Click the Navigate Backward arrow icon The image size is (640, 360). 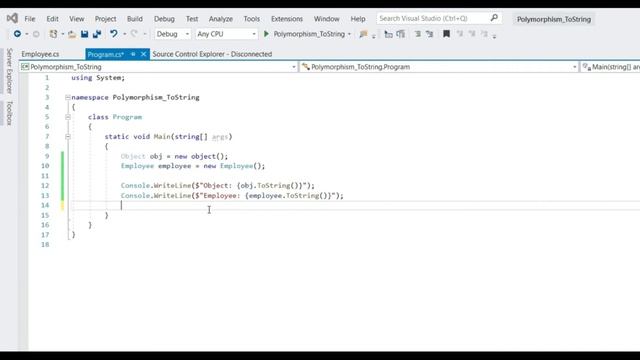pos(17,34)
